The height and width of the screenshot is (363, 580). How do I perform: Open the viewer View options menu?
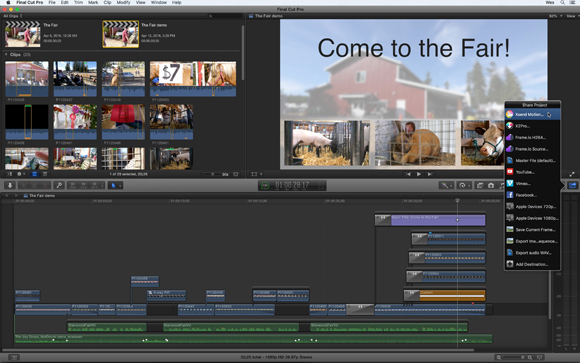(572, 16)
